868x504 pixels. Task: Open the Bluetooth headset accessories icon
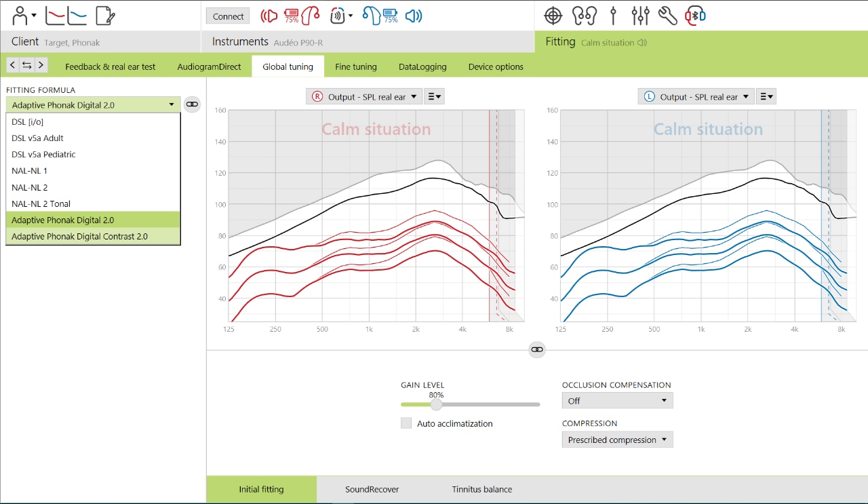[695, 15]
